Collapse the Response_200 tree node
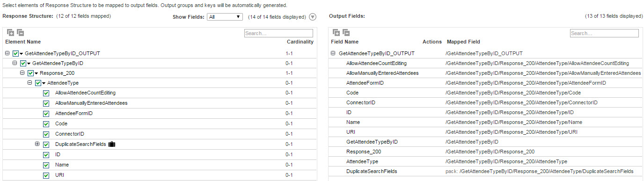Screen dimensions: 644x181 click(x=22, y=73)
